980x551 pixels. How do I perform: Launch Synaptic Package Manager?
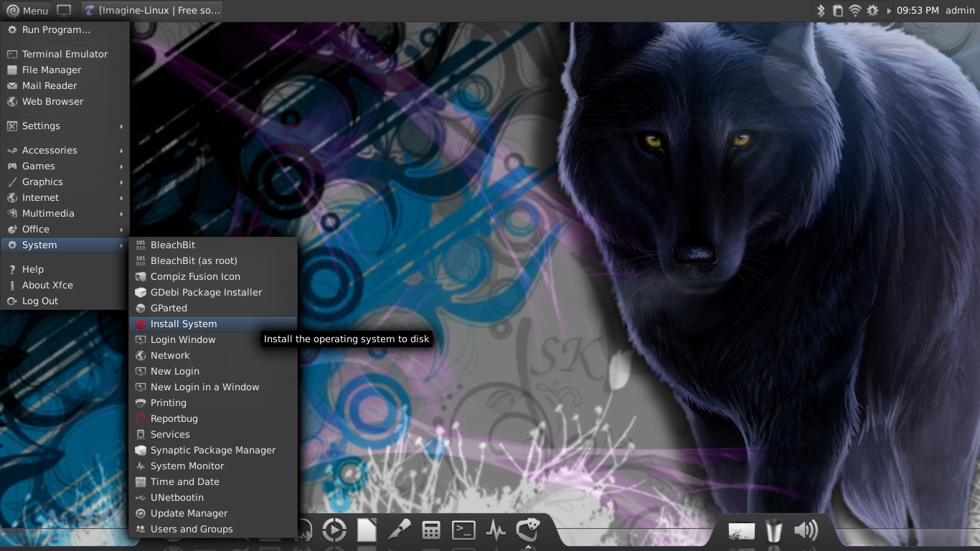[x=213, y=450]
